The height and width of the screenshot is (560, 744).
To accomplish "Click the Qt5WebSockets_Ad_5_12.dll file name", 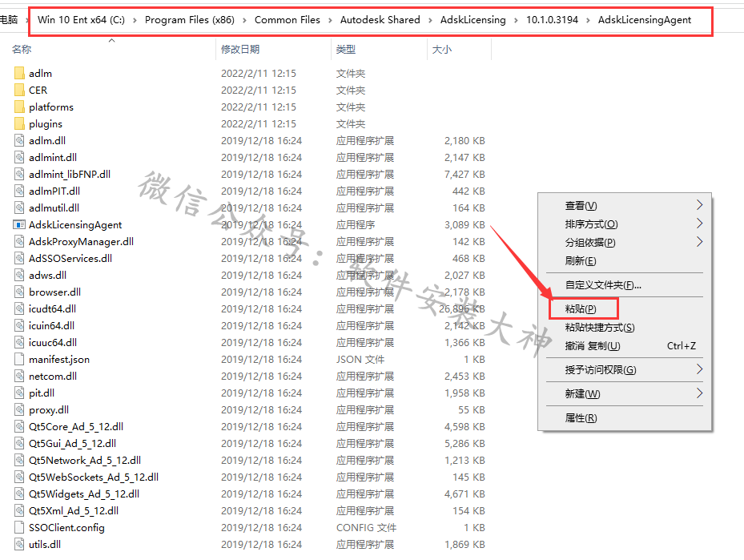I will coord(94,477).
